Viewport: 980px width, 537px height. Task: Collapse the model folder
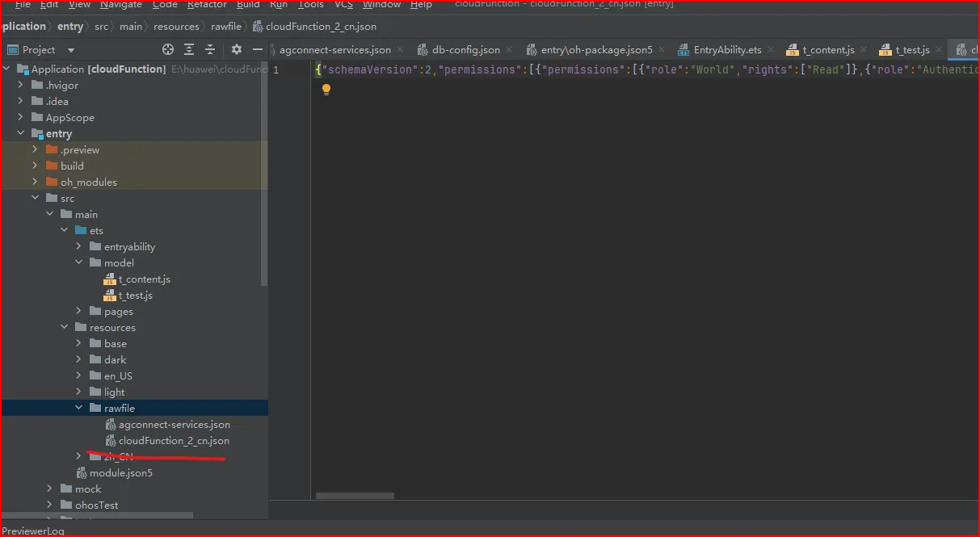(78, 263)
